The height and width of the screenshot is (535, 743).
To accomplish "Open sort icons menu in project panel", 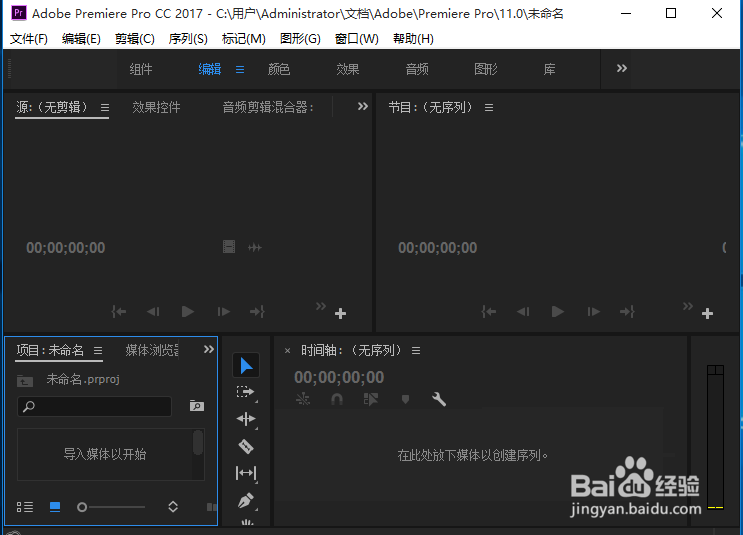I will [x=173, y=507].
